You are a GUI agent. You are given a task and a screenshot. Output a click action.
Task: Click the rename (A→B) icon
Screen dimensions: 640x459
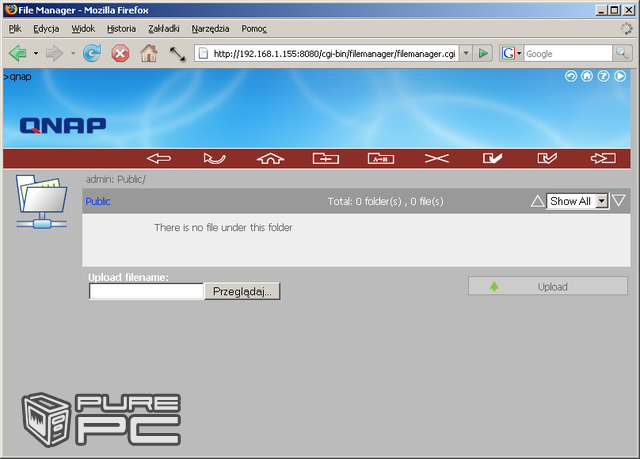(381, 158)
